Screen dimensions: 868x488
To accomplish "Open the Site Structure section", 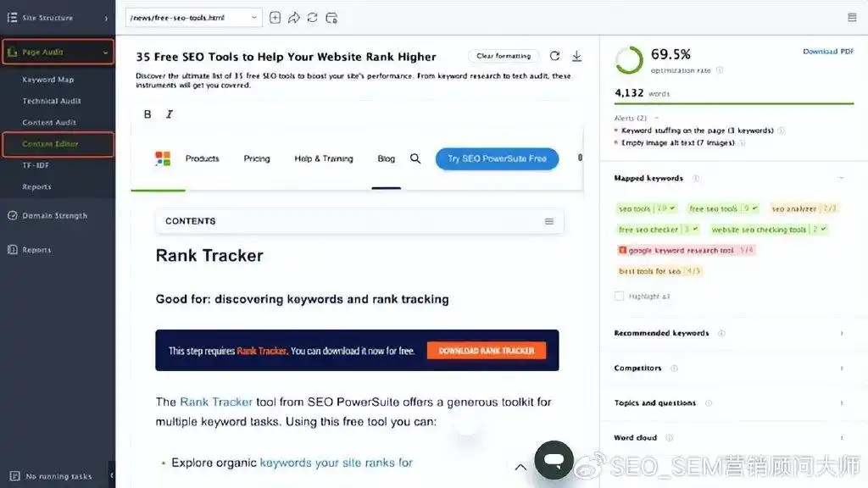I will pyautogui.click(x=47, y=18).
